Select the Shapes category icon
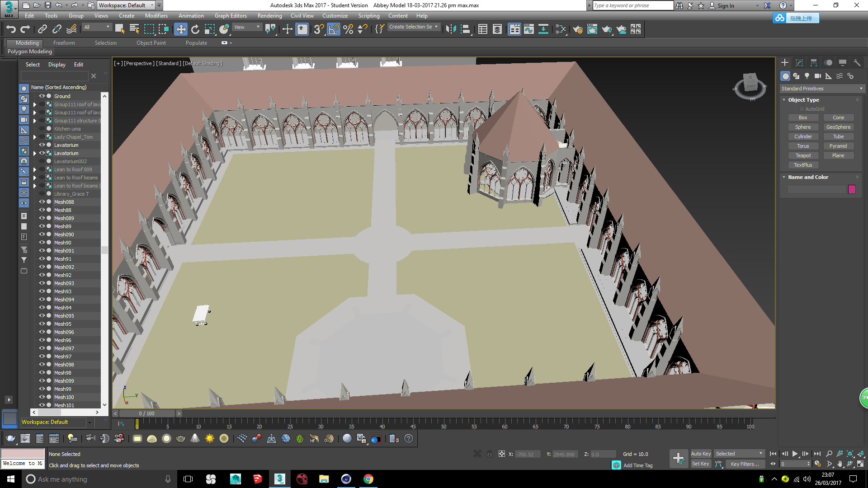Viewport: 868px width, 488px height. (x=796, y=76)
